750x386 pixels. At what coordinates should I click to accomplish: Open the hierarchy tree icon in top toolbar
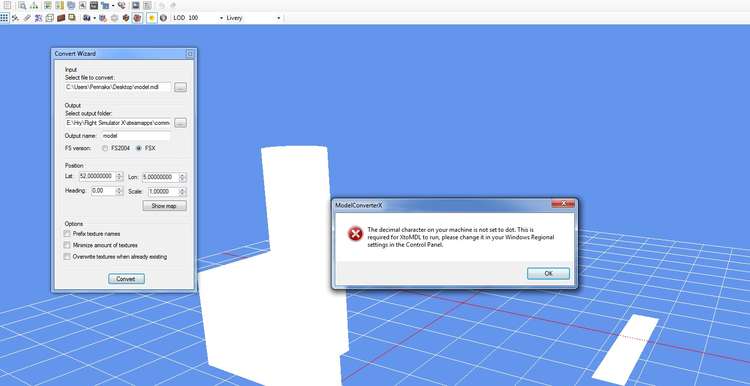pos(34,6)
